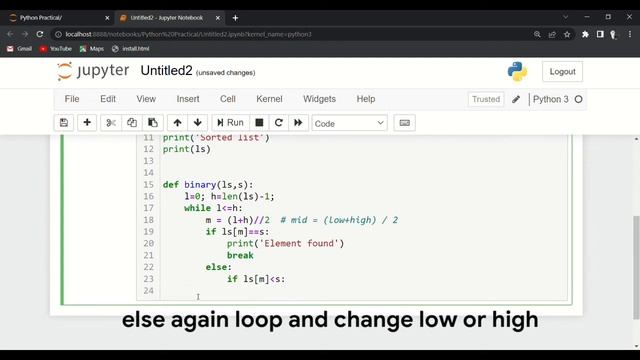Insert a cell below with plus icon
The image size is (640, 360).
tap(87, 123)
